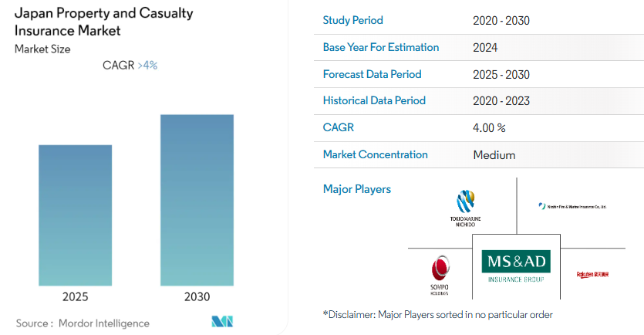Select the Sompo Holdings logo

[x=440, y=276]
